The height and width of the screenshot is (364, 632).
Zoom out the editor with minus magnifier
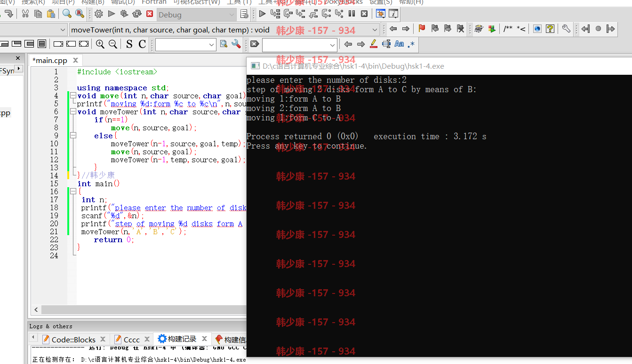[113, 44]
